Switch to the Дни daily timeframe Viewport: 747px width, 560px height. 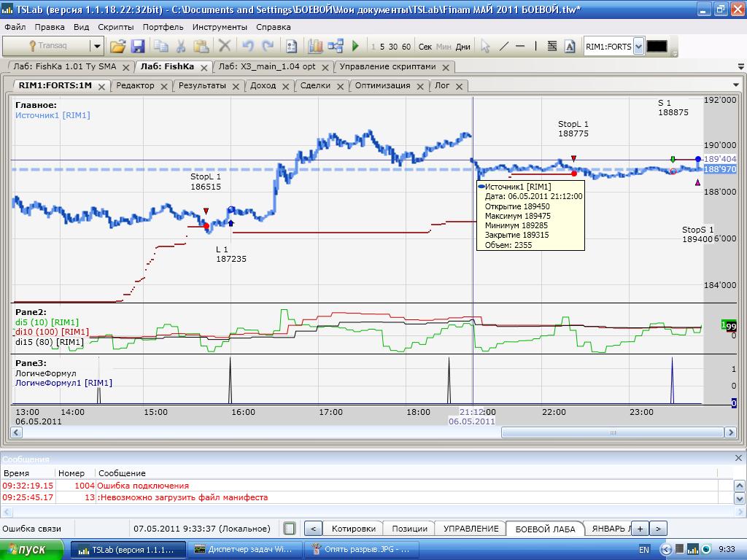[x=462, y=47]
